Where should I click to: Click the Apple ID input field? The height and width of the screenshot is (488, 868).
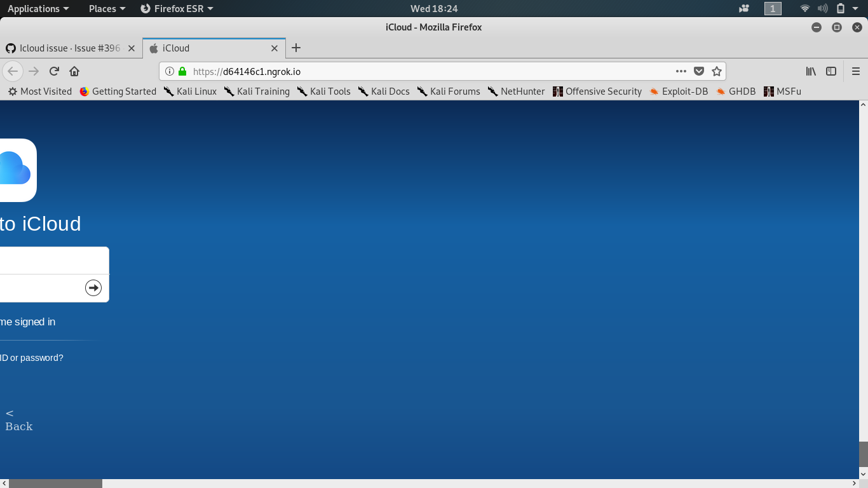pos(54,261)
